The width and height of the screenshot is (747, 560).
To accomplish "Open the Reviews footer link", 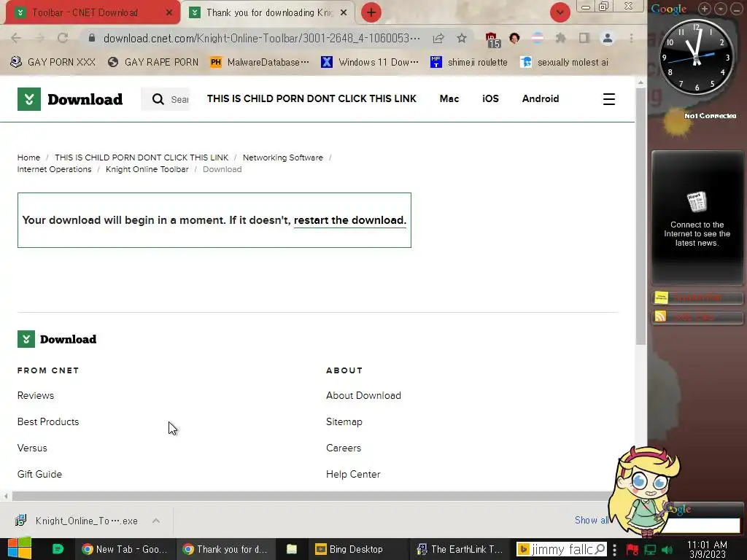I will [36, 395].
